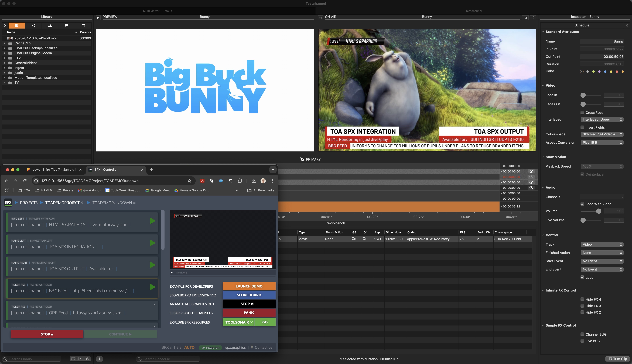Adjust the Volume slider
Screen dimensions: 632x364
599,211
